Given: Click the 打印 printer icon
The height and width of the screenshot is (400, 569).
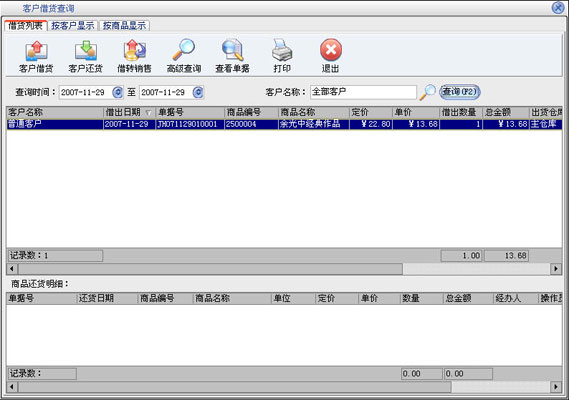Looking at the screenshot, I should click(x=282, y=50).
